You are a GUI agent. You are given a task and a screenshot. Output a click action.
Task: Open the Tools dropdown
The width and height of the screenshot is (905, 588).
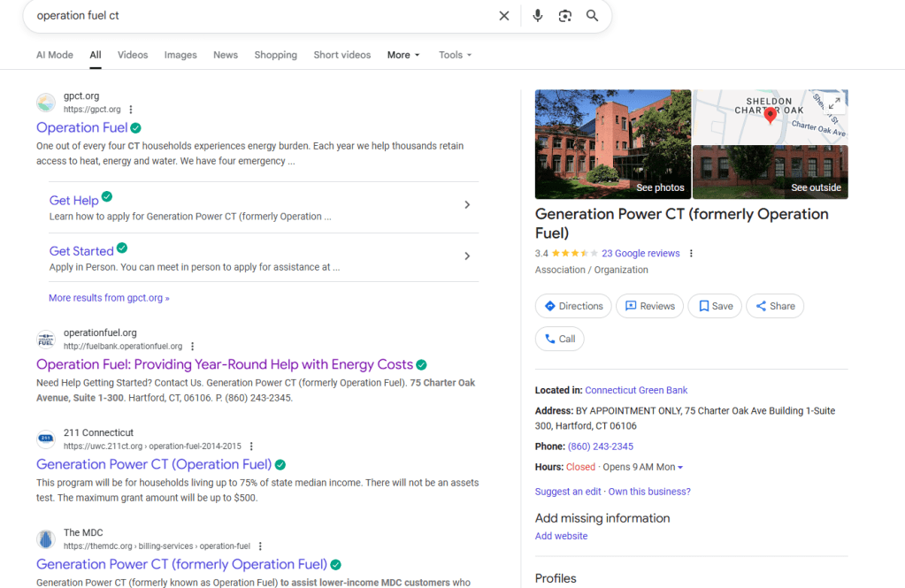pyautogui.click(x=455, y=55)
